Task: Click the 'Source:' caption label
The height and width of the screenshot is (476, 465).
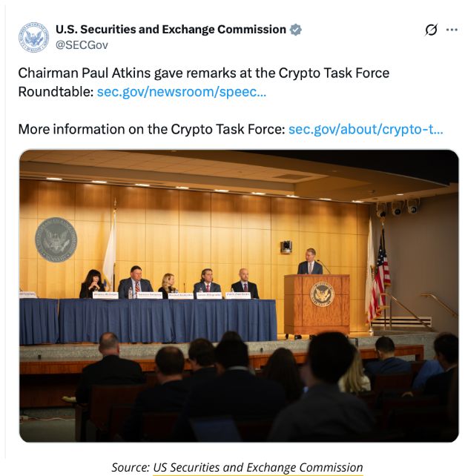Action: 131,467
